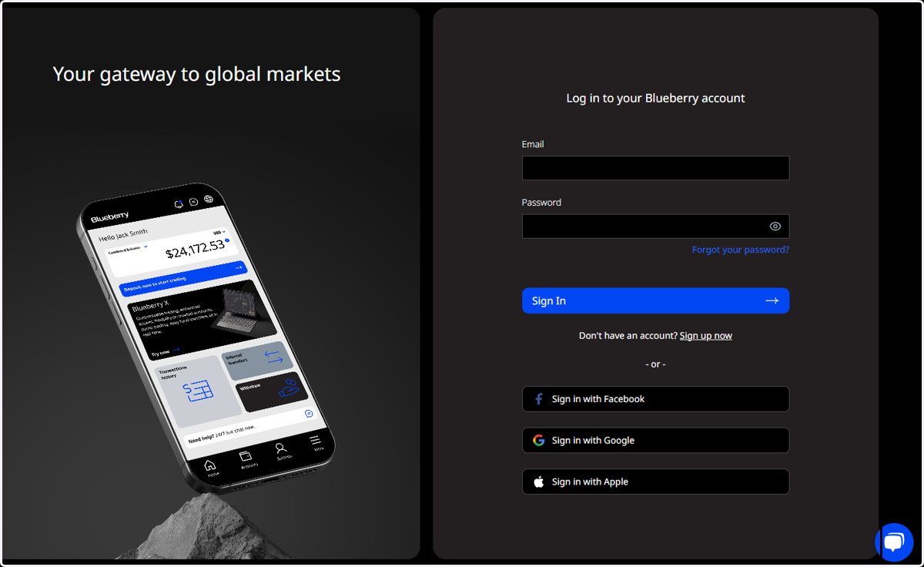Click the blue Sign In button
This screenshot has width=924, height=567.
[655, 300]
